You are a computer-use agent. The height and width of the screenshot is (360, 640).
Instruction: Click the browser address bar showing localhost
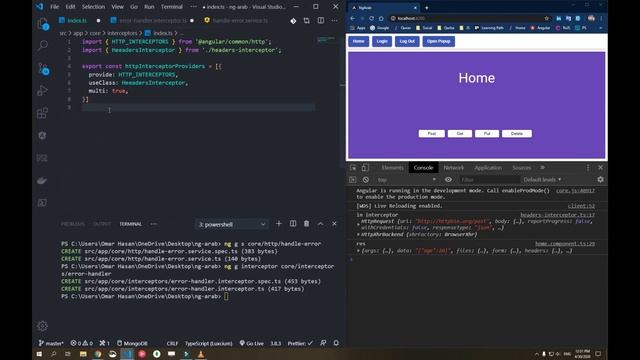[469, 18]
